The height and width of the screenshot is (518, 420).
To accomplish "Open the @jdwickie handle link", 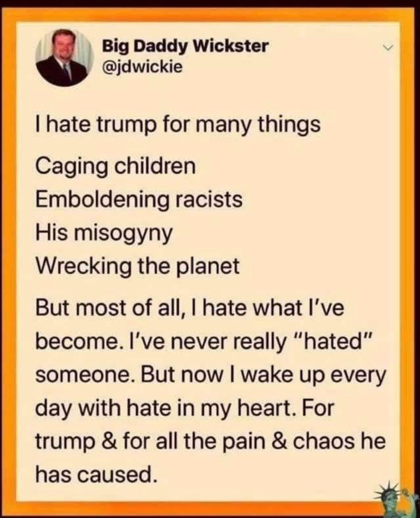I will [x=142, y=67].
